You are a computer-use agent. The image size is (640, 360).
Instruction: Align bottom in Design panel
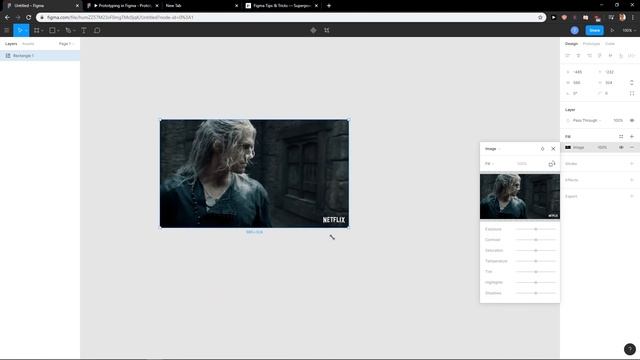coord(621,56)
